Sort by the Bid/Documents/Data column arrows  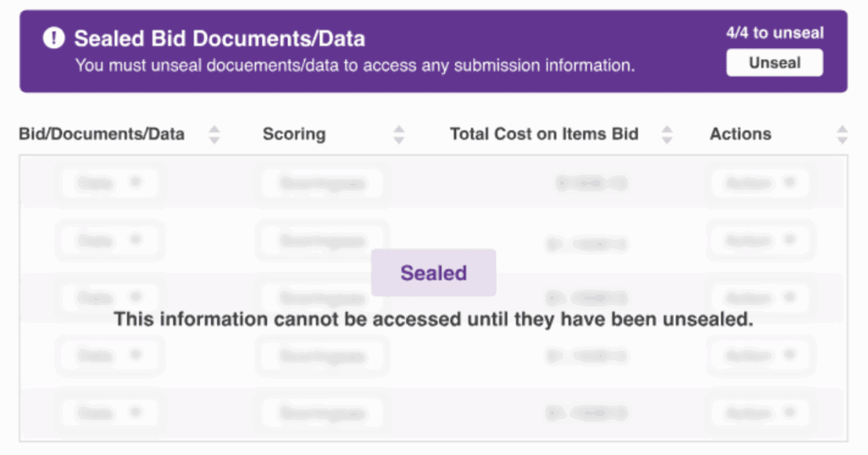[214, 134]
